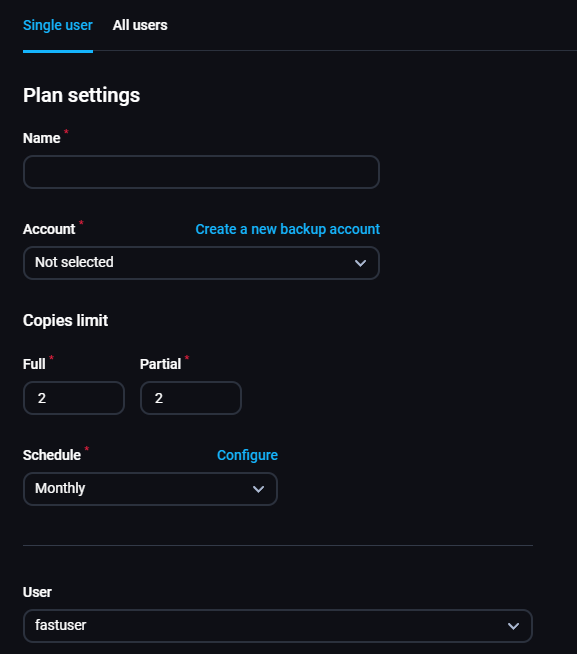577x654 pixels.
Task: Click the User field label
Action: point(37,592)
